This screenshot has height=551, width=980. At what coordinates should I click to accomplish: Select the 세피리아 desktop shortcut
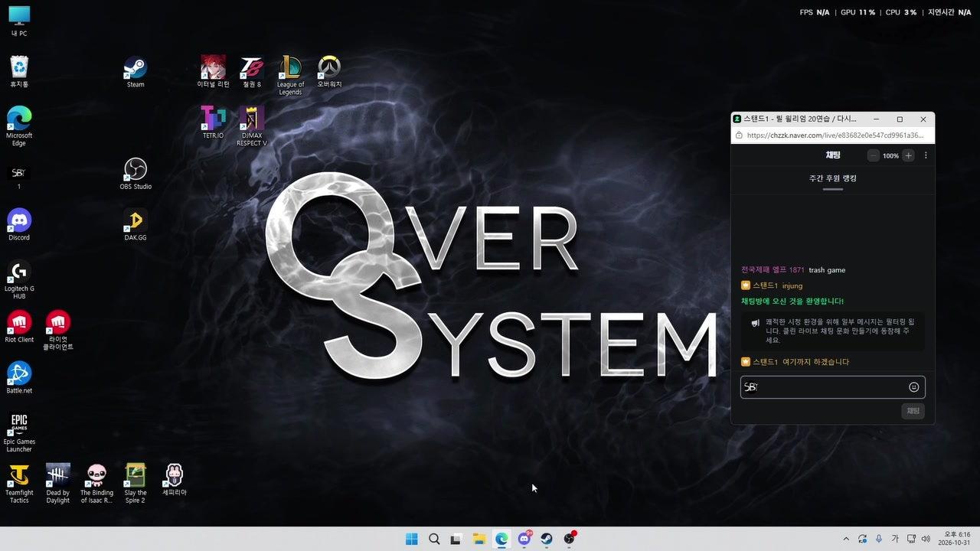(175, 480)
